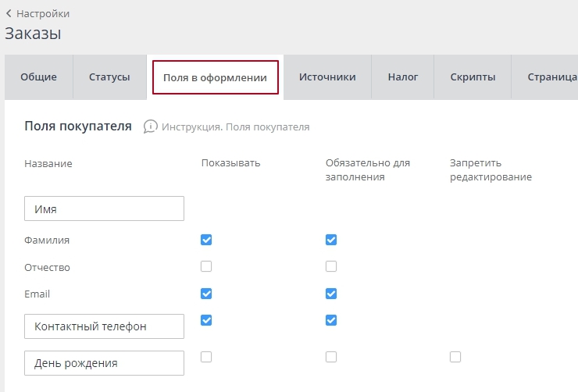
Task: Uncheck required checkbox for Фамилия
Action: click(x=331, y=240)
